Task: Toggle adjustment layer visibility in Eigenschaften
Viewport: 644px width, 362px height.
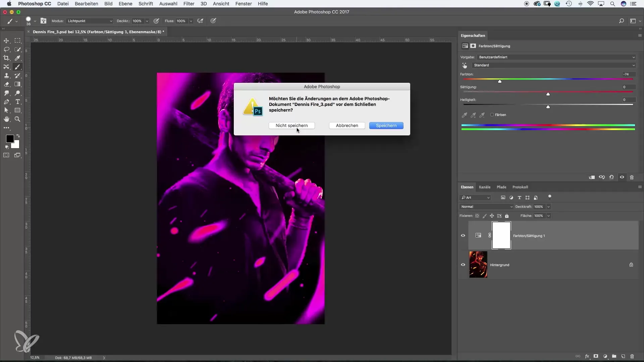Action: (x=622, y=177)
